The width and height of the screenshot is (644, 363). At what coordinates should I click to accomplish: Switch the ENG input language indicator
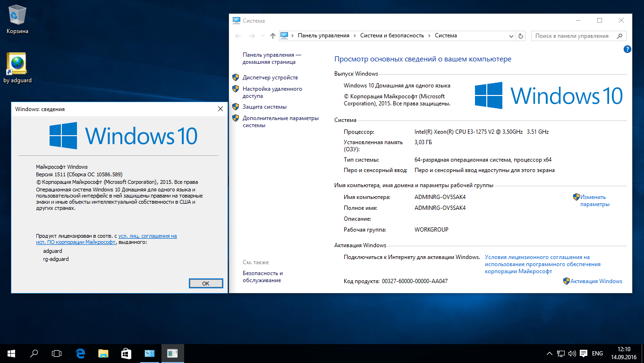coord(597,353)
